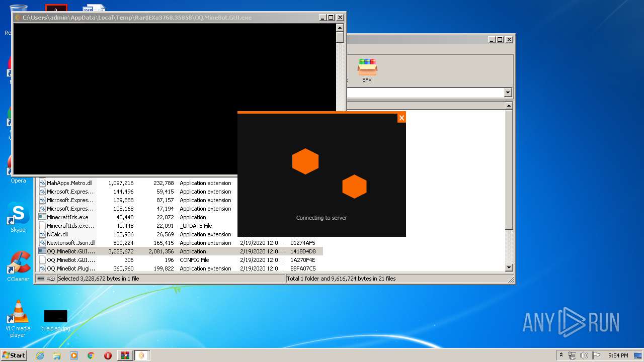Show hidden tray icons arrow
644x362 pixels.
561,355
